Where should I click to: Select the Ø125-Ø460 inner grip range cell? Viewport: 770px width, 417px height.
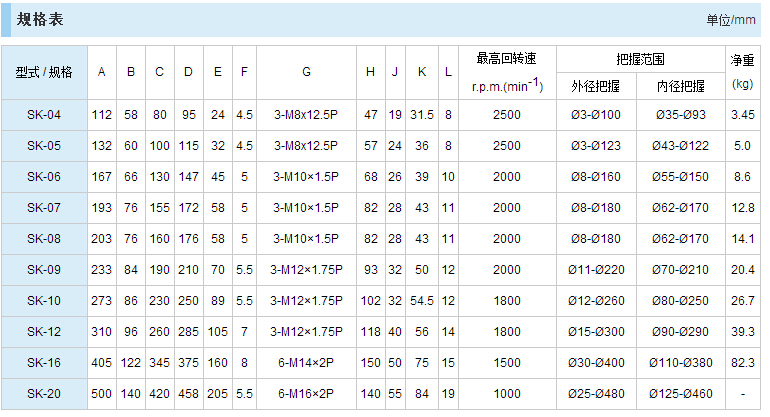point(680,393)
